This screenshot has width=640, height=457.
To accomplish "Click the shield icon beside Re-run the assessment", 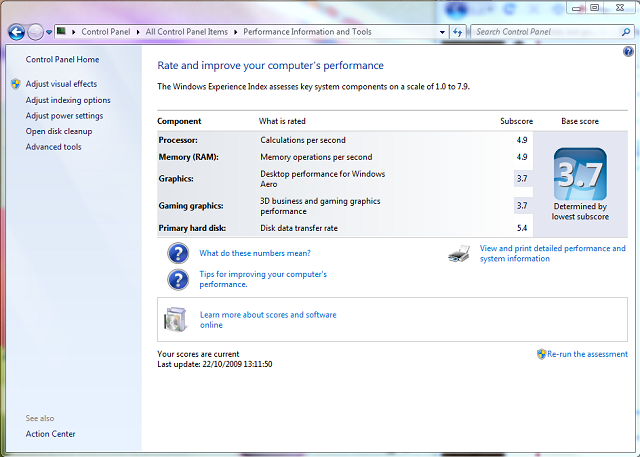I will [x=541, y=354].
